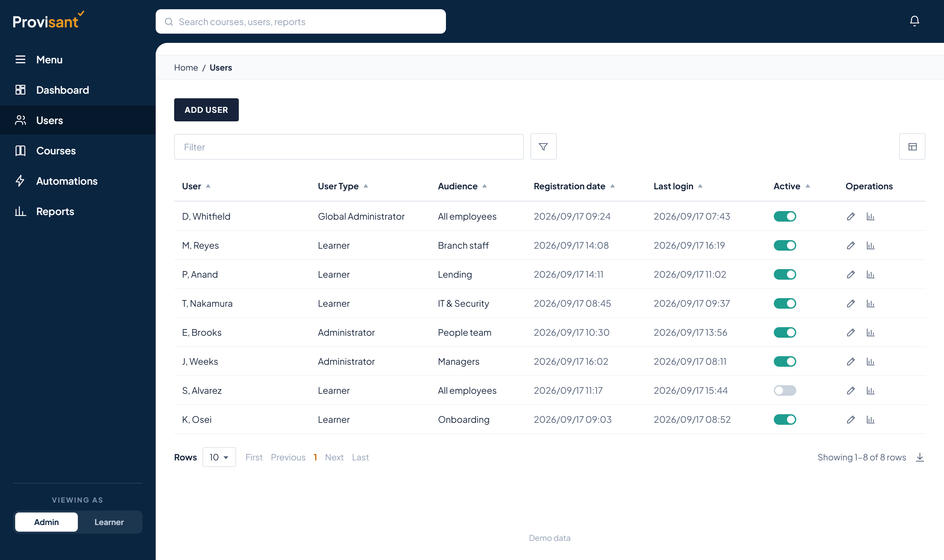
Task: Open the notifications bell
Action: (x=914, y=21)
